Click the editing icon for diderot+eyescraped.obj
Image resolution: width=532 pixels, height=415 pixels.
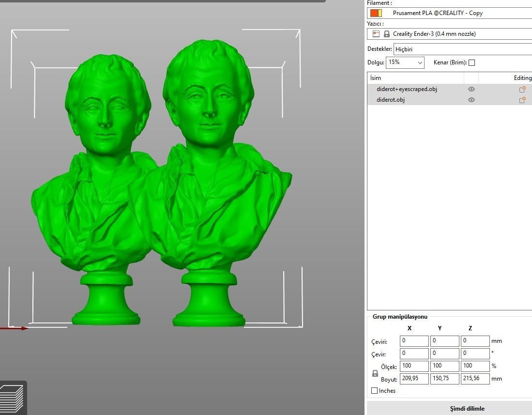pos(522,89)
